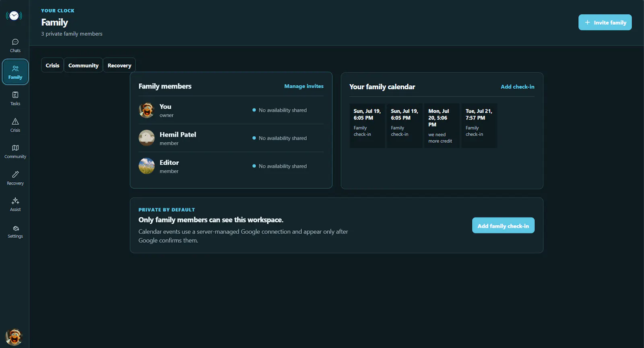Select Hemil Patel member name
644x348 pixels.
point(178,134)
